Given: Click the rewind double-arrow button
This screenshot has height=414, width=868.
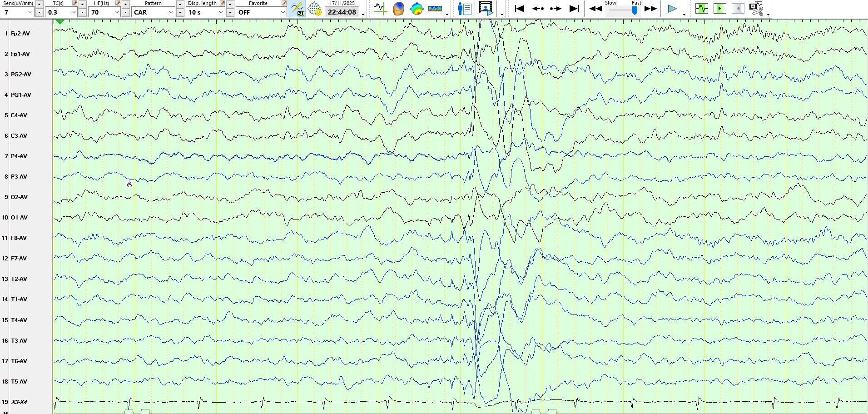Looking at the screenshot, I should [x=595, y=9].
